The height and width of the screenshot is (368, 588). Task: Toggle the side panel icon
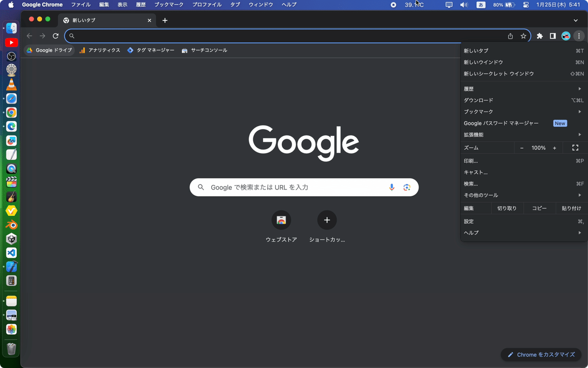tap(553, 36)
